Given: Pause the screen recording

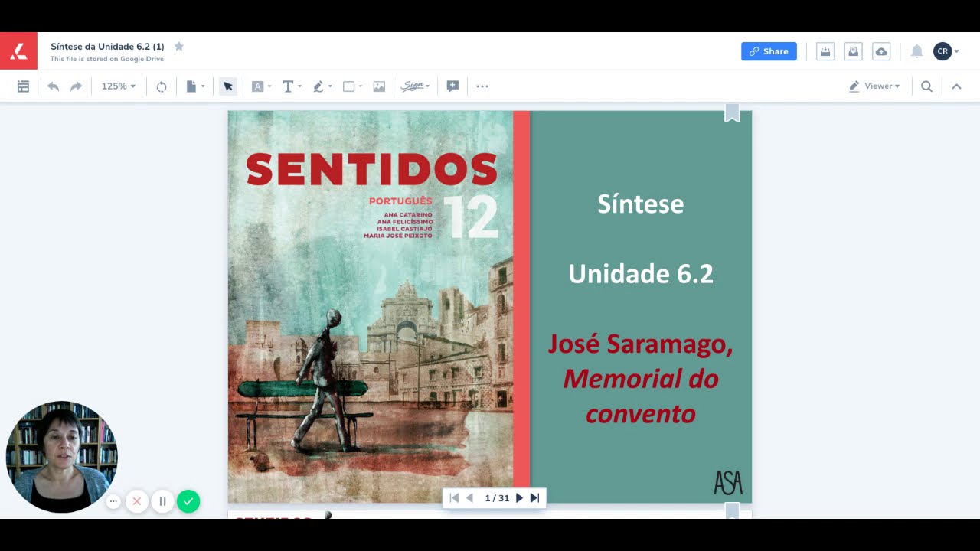Looking at the screenshot, I should [162, 501].
